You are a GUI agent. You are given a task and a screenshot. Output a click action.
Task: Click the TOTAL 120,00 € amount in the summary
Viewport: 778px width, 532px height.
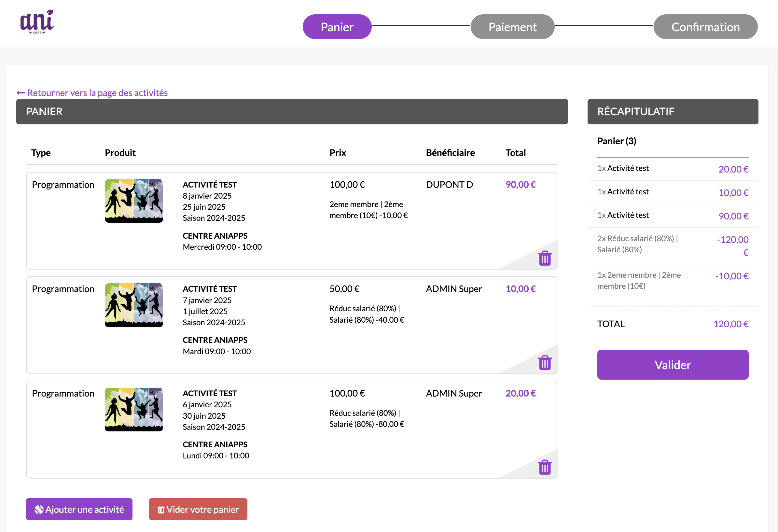point(731,324)
